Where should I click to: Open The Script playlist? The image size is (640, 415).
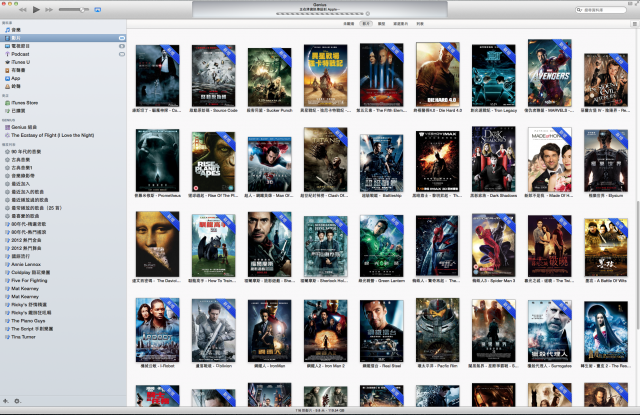click(x=63, y=328)
